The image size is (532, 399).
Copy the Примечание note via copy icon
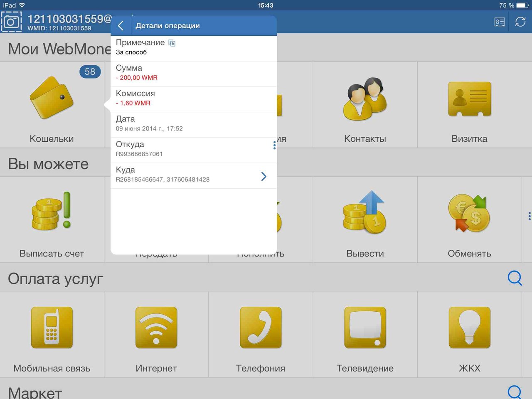pos(172,43)
